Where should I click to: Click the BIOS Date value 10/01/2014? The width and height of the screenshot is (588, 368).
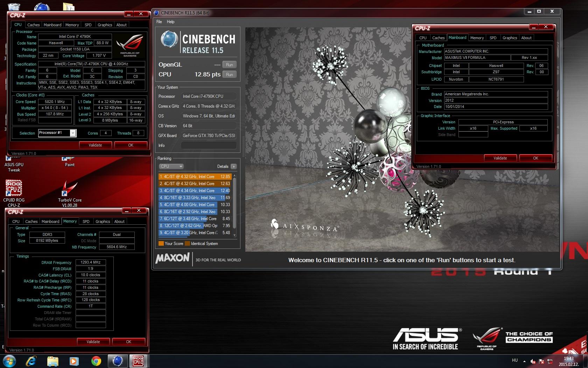tap(496, 107)
